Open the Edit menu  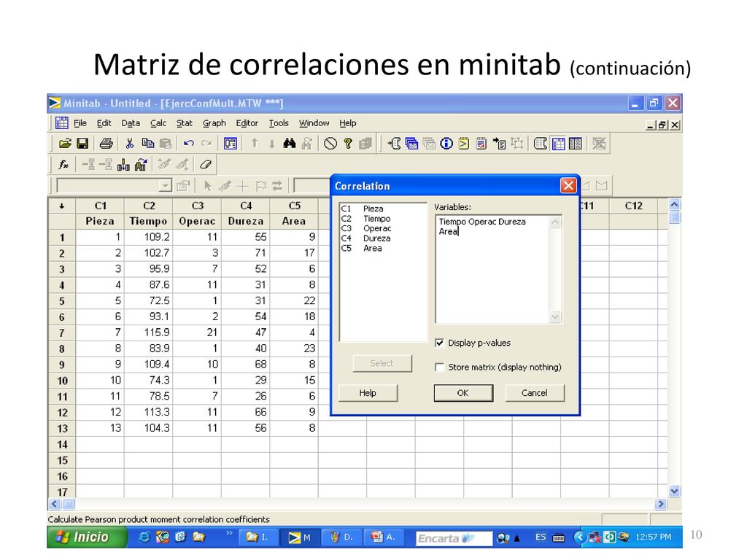(x=104, y=123)
